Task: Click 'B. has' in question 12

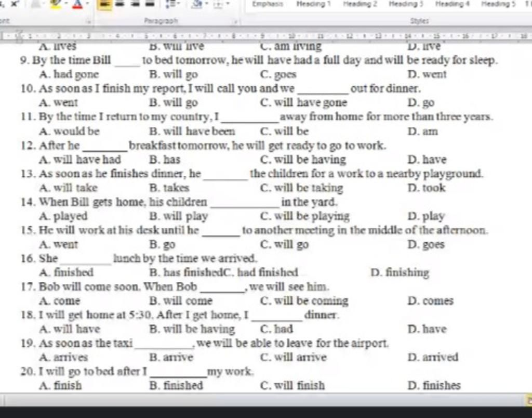Action: (x=165, y=159)
